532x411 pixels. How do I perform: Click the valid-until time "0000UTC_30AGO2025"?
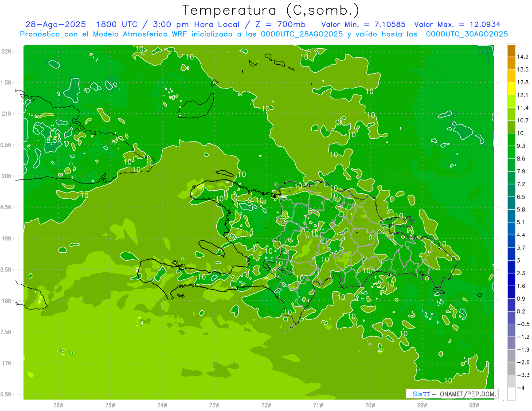467,34
